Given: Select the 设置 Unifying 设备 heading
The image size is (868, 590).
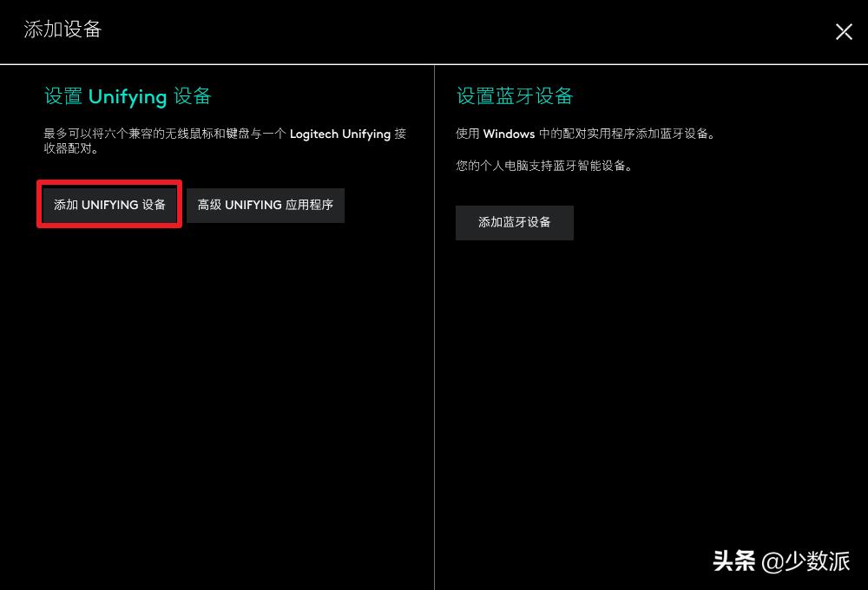Looking at the screenshot, I should (x=128, y=96).
